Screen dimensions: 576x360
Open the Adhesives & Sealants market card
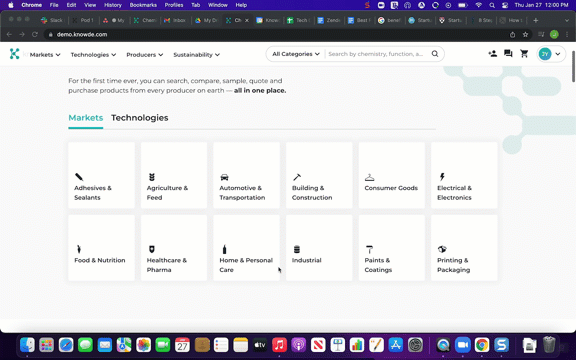101,175
